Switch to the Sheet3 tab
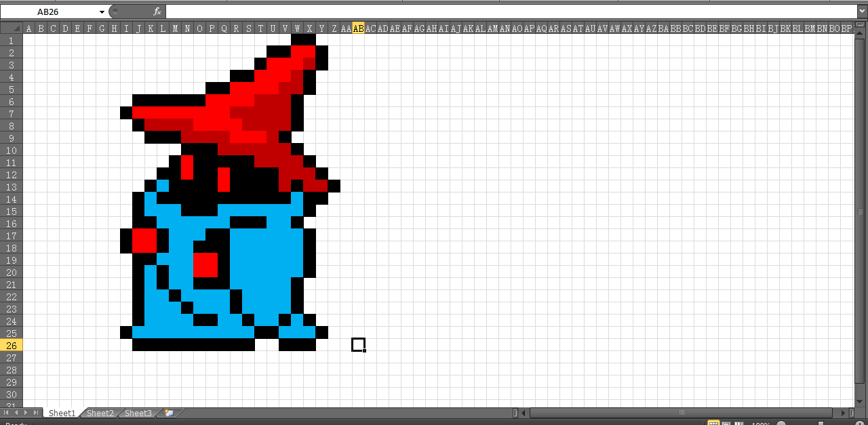This screenshot has width=868, height=425. [x=138, y=413]
